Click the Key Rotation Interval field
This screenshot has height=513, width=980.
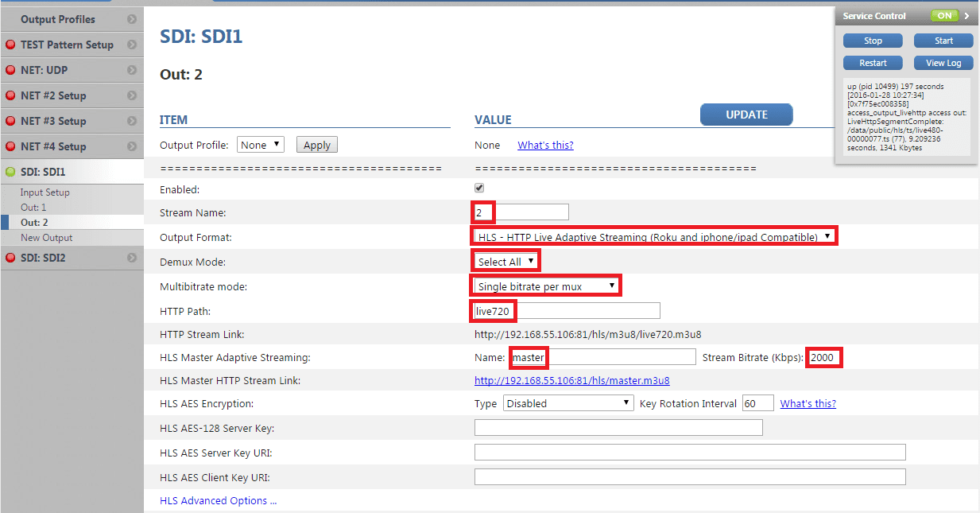coord(757,403)
